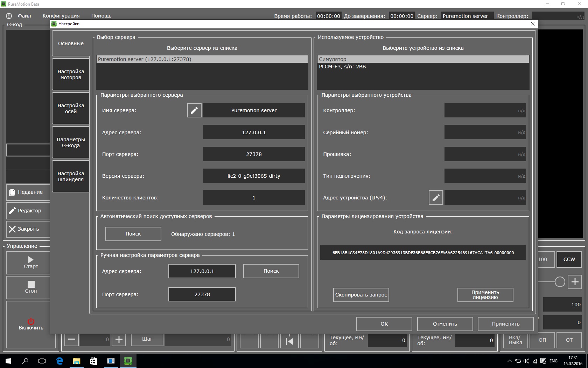Open the Конфигурация menu
The width and height of the screenshot is (588, 368).
click(x=61, y=16)
